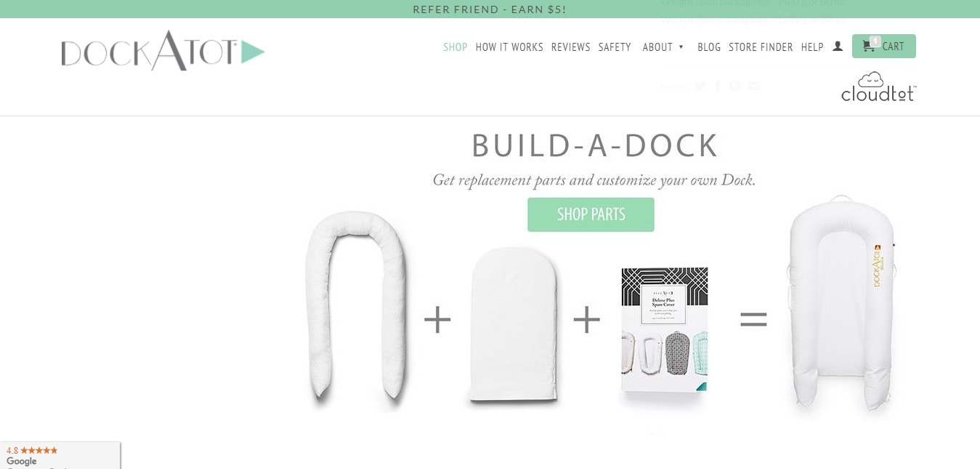Screen dimensions: 980x469
Task: Go to How It Works page
Action: pos(509,47)
